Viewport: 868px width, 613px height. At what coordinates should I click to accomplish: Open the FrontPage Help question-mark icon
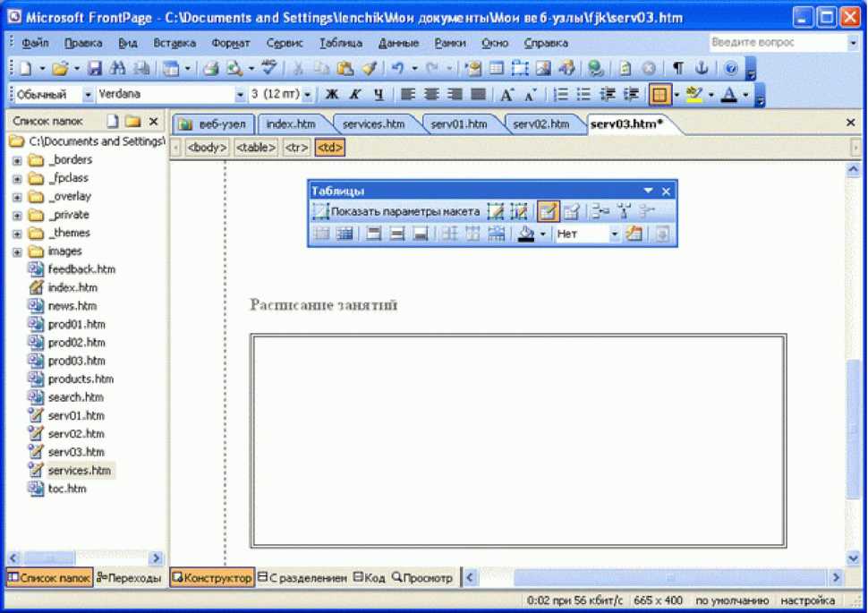tap(731, 68)
